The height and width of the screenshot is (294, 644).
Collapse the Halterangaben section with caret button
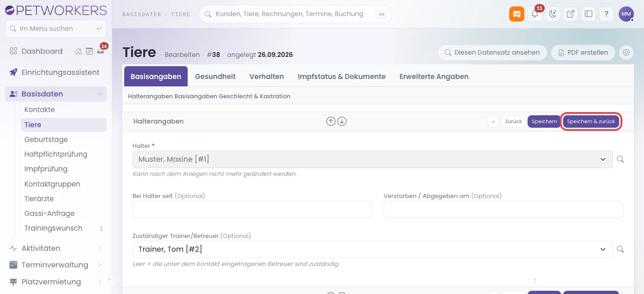point(493,122)
